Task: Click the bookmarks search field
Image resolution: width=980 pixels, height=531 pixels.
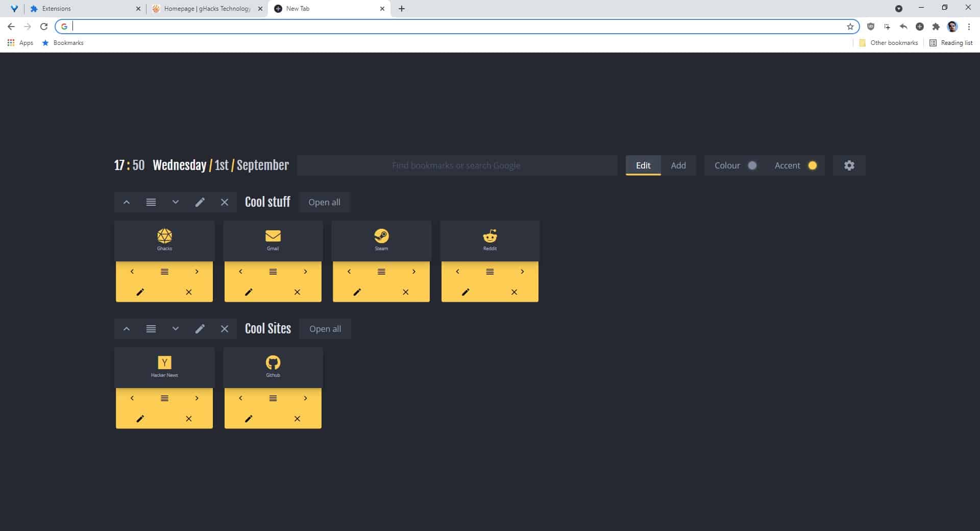Action: (457, 165)
